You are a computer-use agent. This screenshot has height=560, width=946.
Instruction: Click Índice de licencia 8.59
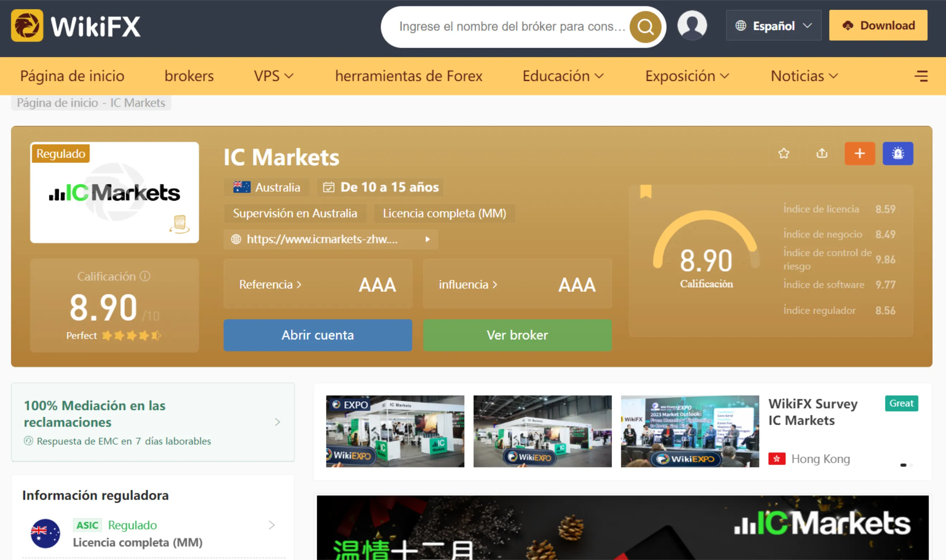839,209
